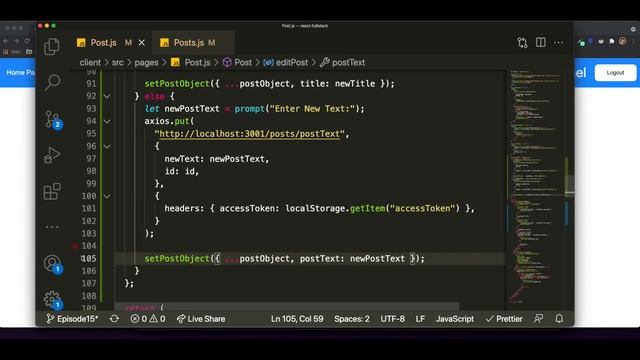The image size is (640, 360).
Task: Collapse the else block at line 92
Action: click(107, 96)
